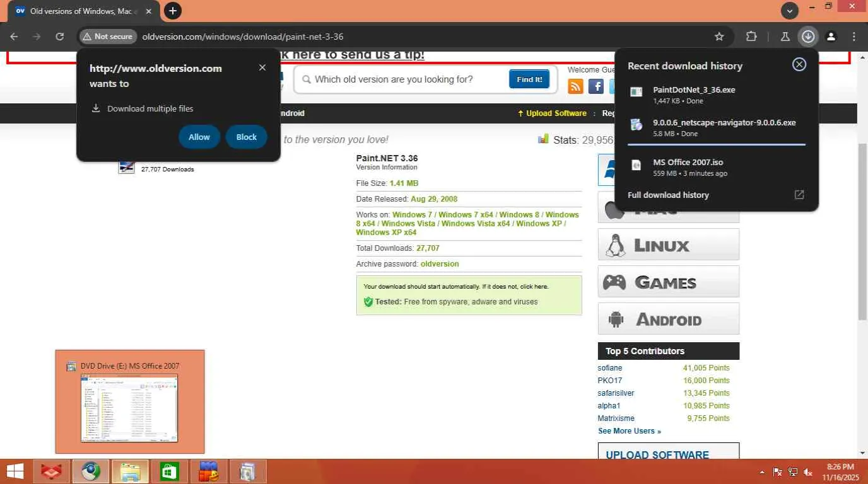Open a new browser tab
This screenshot has height=484, width=868.
pyautogui.click(x=172, y=11)
